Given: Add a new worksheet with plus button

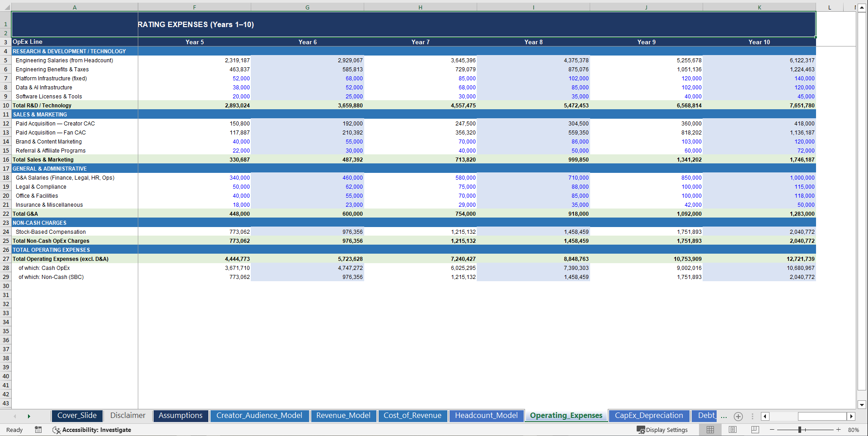Looking at the screenshot, I should click(x=738, y=416).
